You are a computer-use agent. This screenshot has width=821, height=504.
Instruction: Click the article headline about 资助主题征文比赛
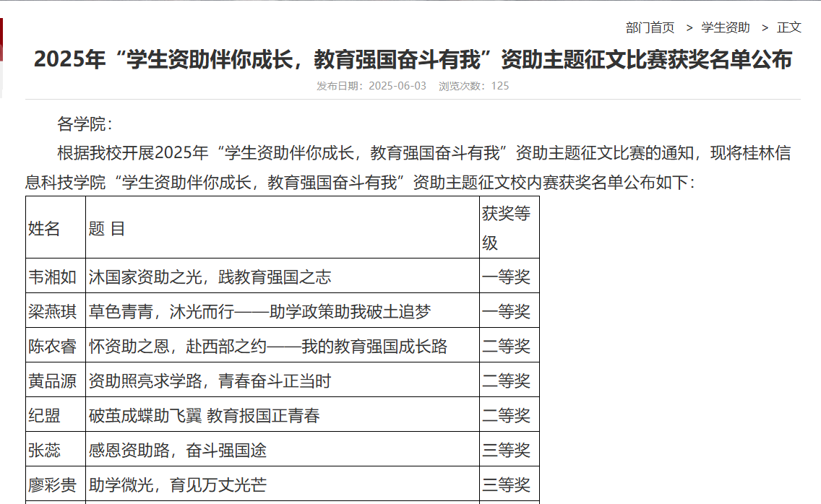click(x=413, y=59)
